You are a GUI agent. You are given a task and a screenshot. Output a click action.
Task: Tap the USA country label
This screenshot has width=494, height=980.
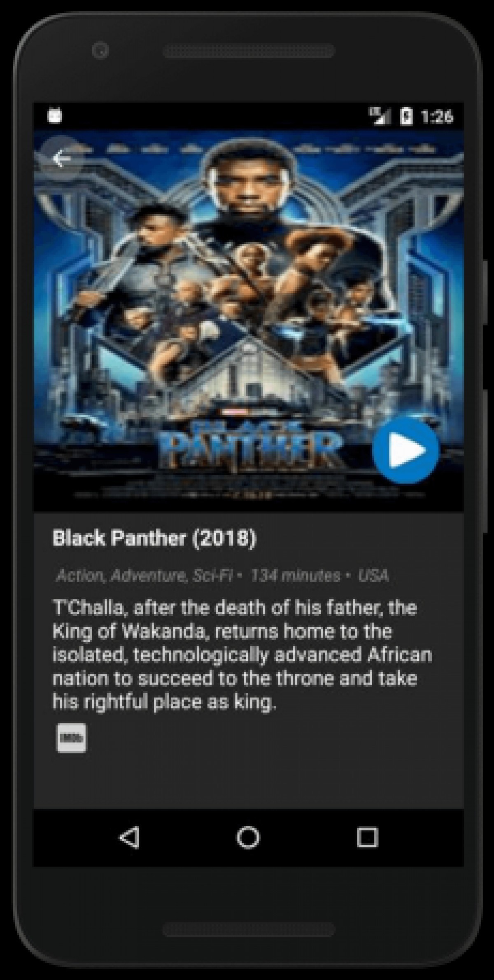pos(373,575)
